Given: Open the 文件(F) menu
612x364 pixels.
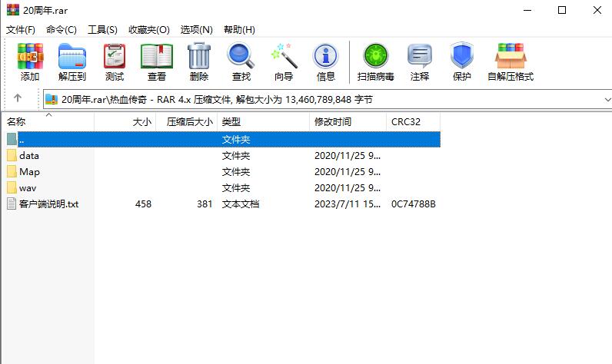Looking at the screenshot, I should click(21, 30).
